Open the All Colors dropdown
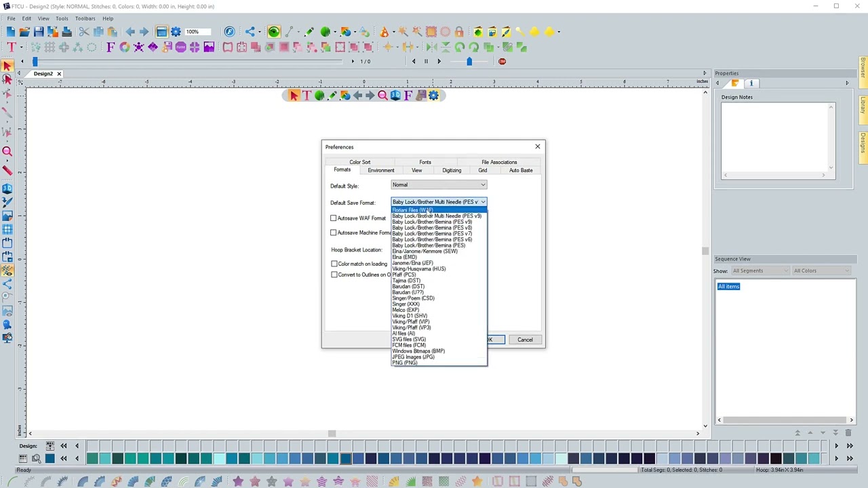Viewport: 868px width, 488px height. pyautogui.click(x=820, y=271)
